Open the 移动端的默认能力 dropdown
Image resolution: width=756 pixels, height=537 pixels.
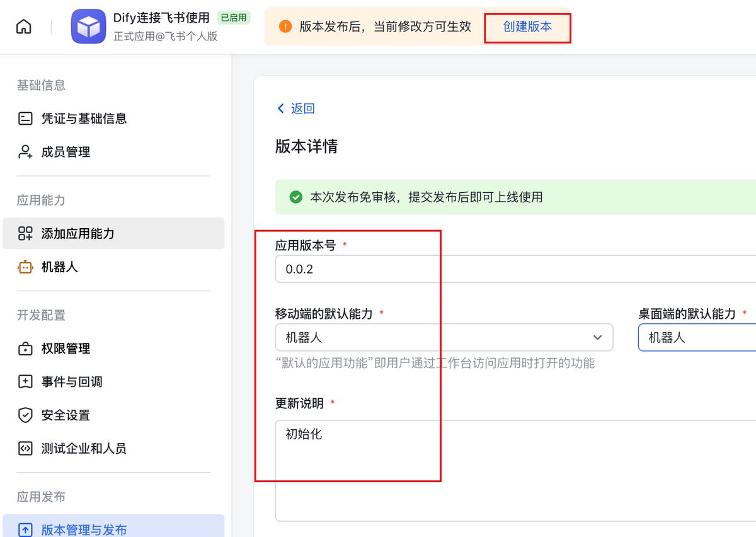click(597, 338)
